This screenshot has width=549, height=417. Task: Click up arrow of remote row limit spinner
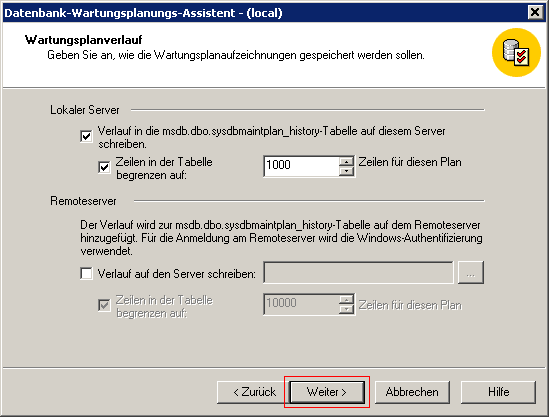tap(346, 299)
